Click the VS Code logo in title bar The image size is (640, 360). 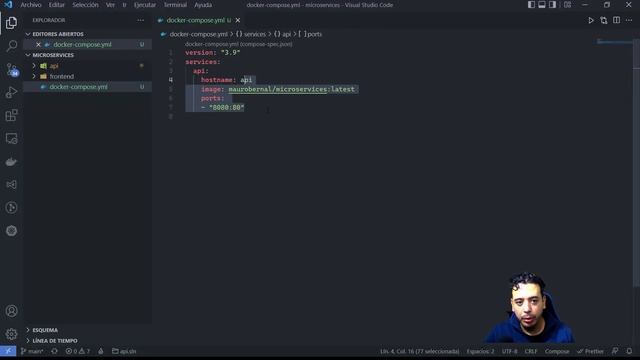tap(8, 5)
